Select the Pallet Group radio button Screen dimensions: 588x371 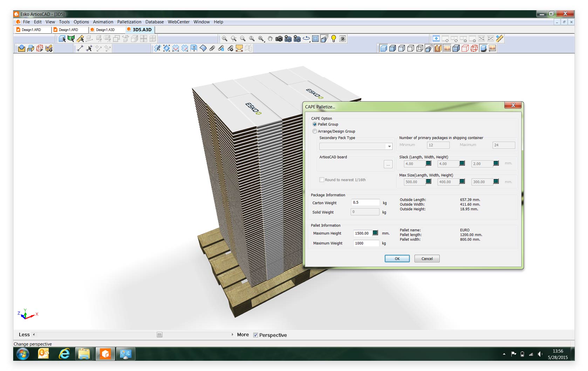pos(315,124)
